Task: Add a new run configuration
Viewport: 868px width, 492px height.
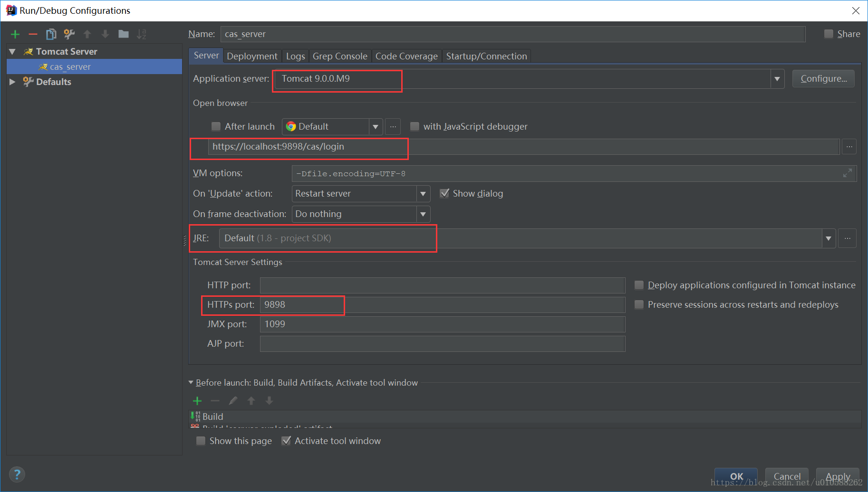Action: pos(15,34)
